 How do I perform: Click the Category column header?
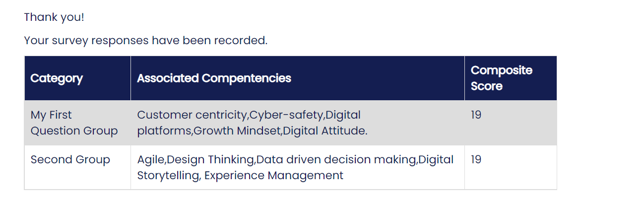pyautogui.click(x=77, y=78)
